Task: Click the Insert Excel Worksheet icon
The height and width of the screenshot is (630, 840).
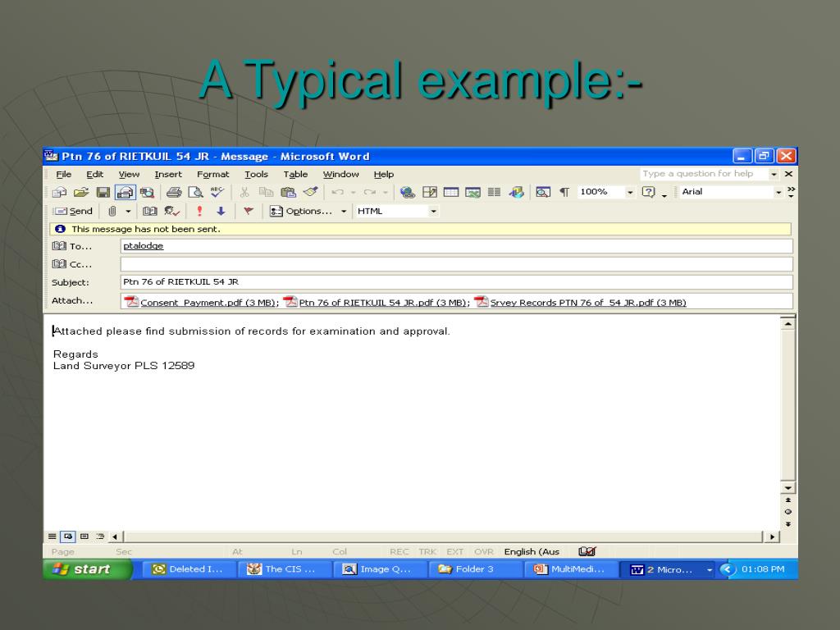Action: tap(472, 192)
